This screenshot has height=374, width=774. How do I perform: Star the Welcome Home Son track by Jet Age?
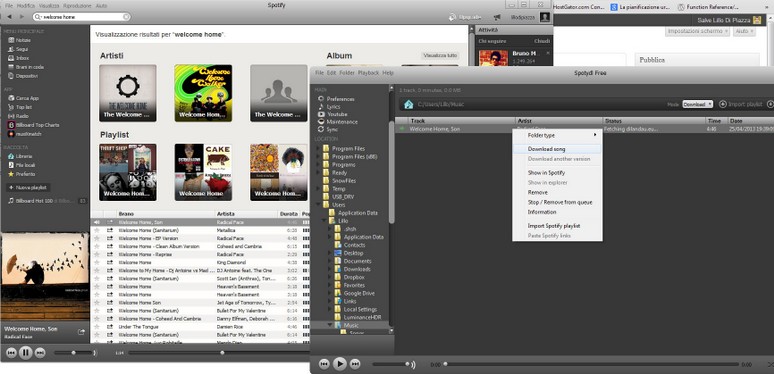click(97, 302)
